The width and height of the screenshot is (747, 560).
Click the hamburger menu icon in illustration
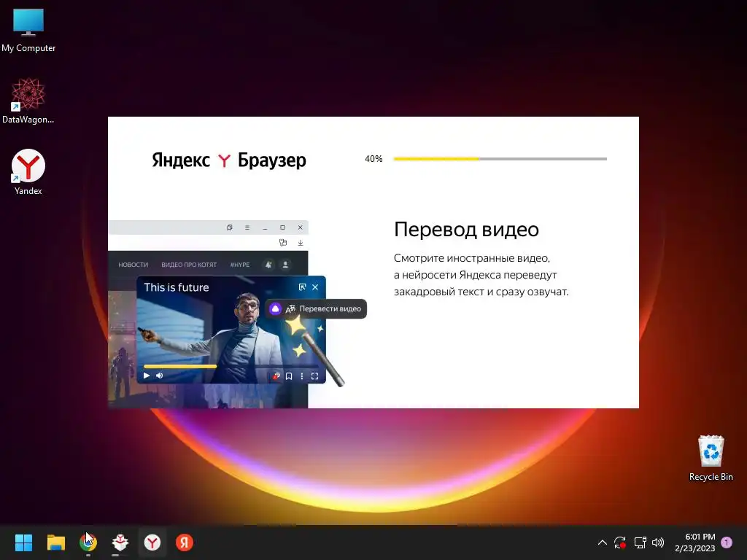coord(247,227)
